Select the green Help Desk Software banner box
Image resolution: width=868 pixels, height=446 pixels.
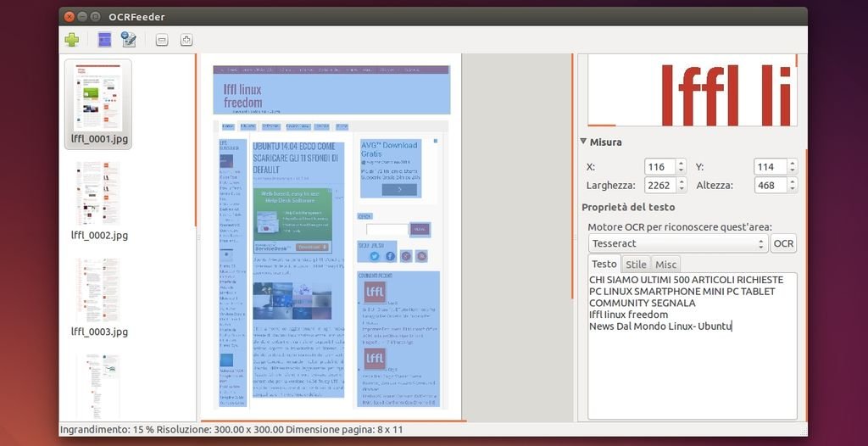pyautogui.click(x=292, y=221)
